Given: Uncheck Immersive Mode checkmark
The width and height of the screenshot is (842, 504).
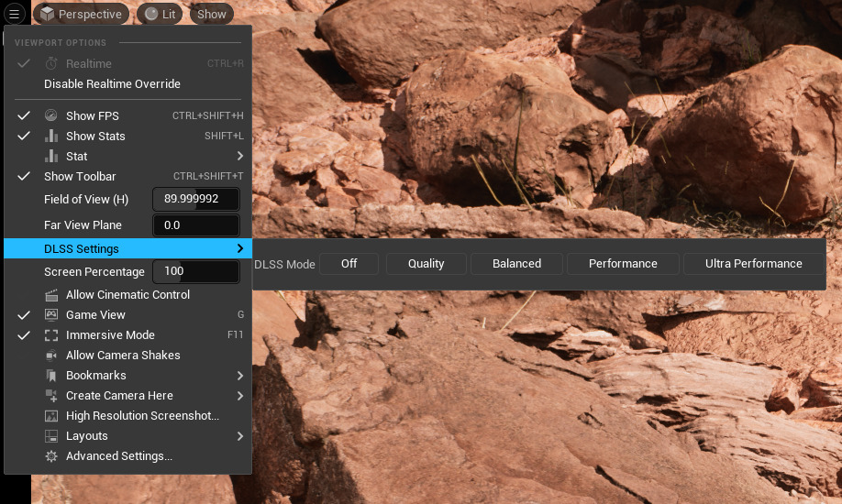Looking at the screenshot, I should coord(24,334).
